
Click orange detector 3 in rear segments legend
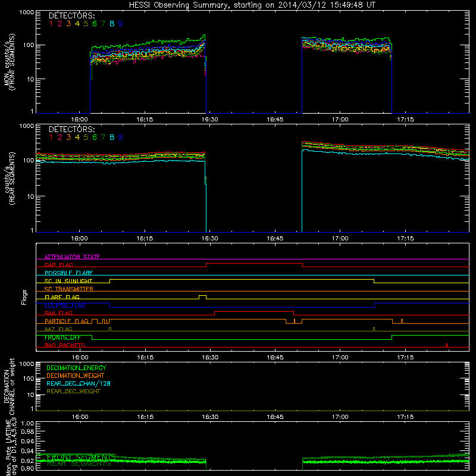[68, 137]
